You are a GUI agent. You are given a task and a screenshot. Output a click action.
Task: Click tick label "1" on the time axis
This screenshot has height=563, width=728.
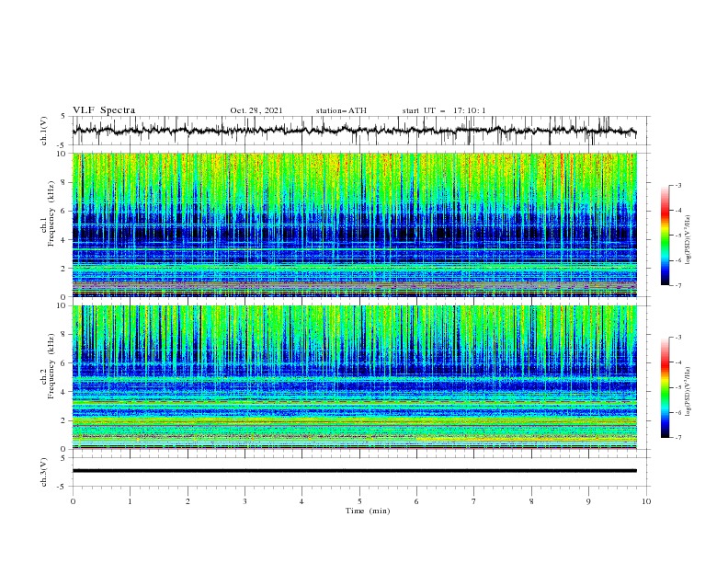[x=130, y=501]
